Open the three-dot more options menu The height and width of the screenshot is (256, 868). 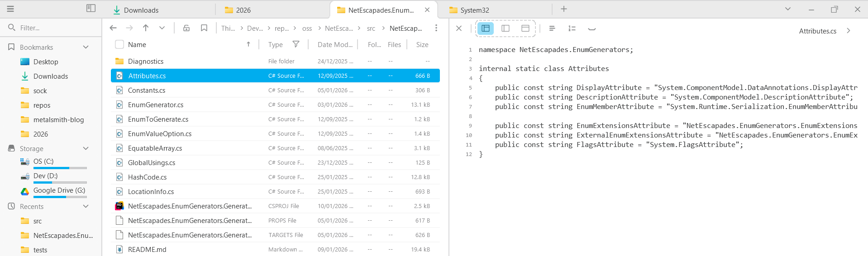coord(436,28)
